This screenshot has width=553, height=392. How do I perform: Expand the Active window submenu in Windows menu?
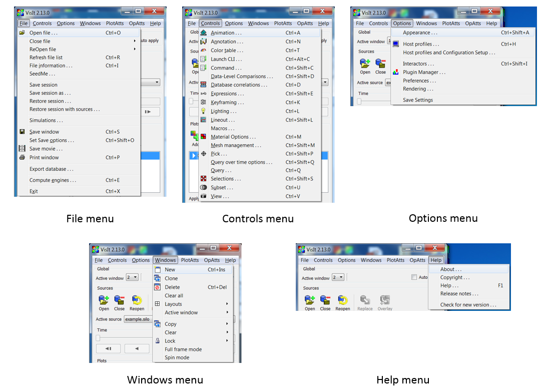(x=227, y=312)
